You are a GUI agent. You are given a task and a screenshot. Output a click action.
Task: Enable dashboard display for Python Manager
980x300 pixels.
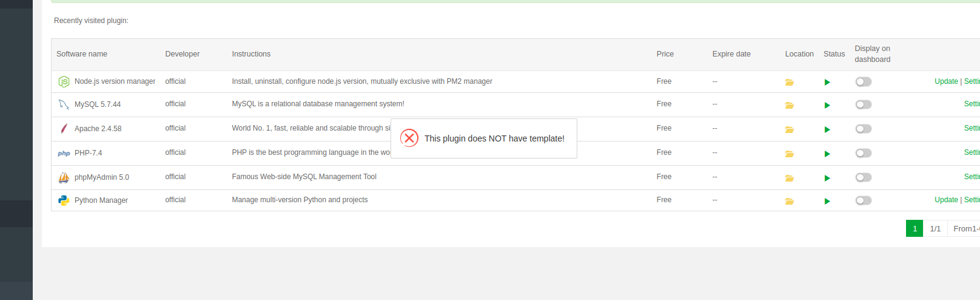[x=864, y=200]
